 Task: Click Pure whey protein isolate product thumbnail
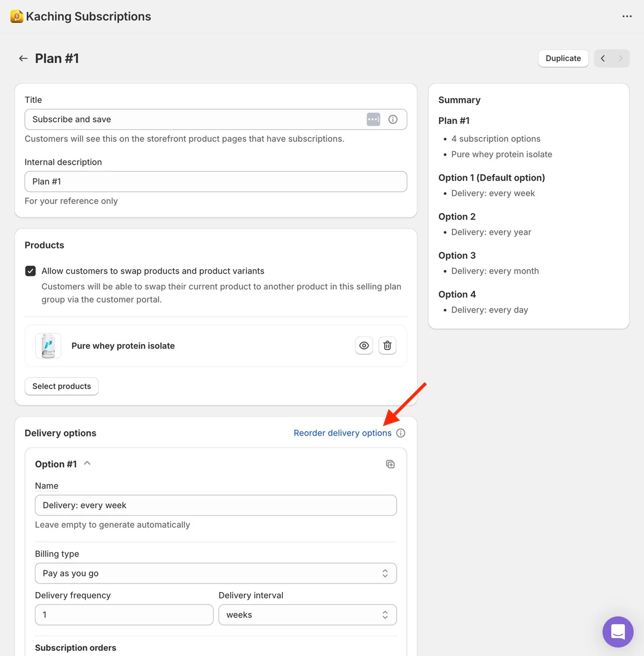48,346
